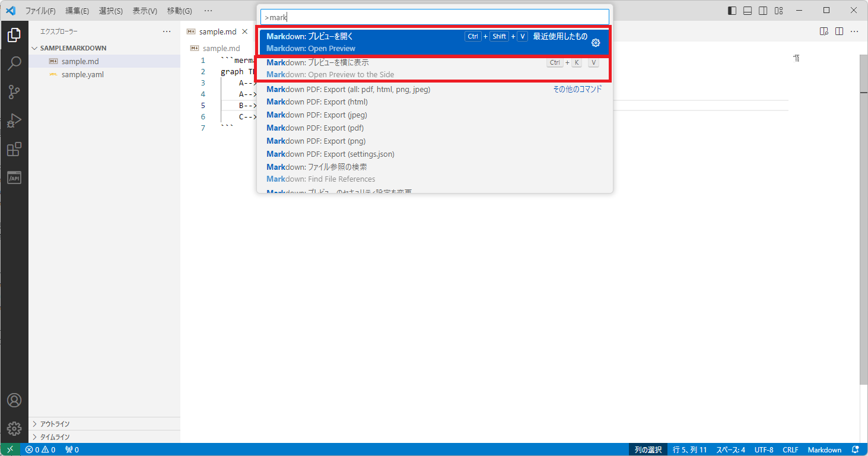Open the Search view in activity bar
The width and height of the screenshot is (868, 456).
click(x=14, y=64)
